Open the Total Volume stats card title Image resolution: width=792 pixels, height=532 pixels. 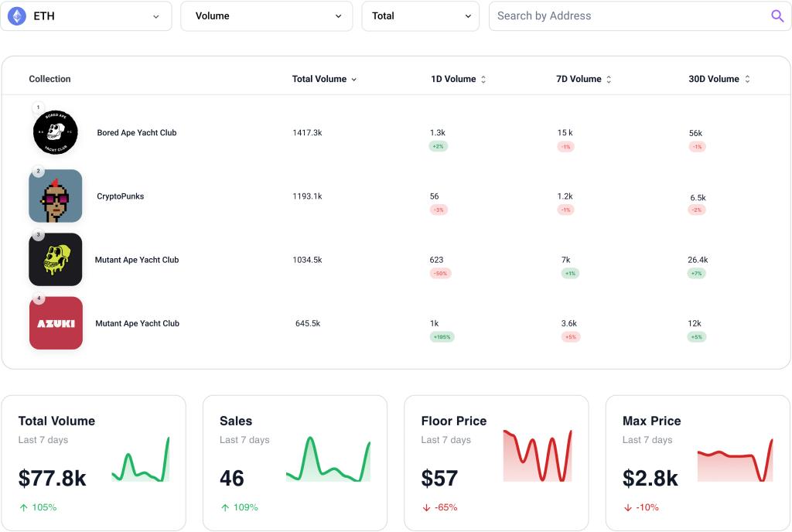tap(56, 421)
